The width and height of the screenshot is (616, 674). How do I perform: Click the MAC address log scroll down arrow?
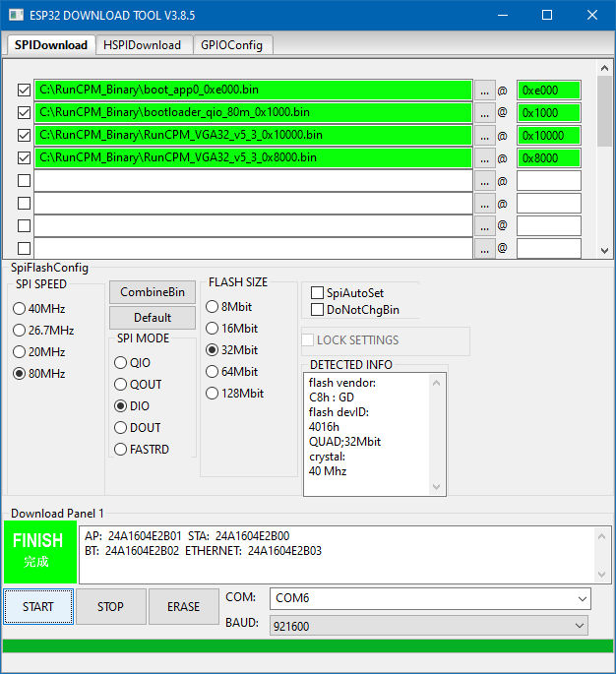click(x=602, y=575)
